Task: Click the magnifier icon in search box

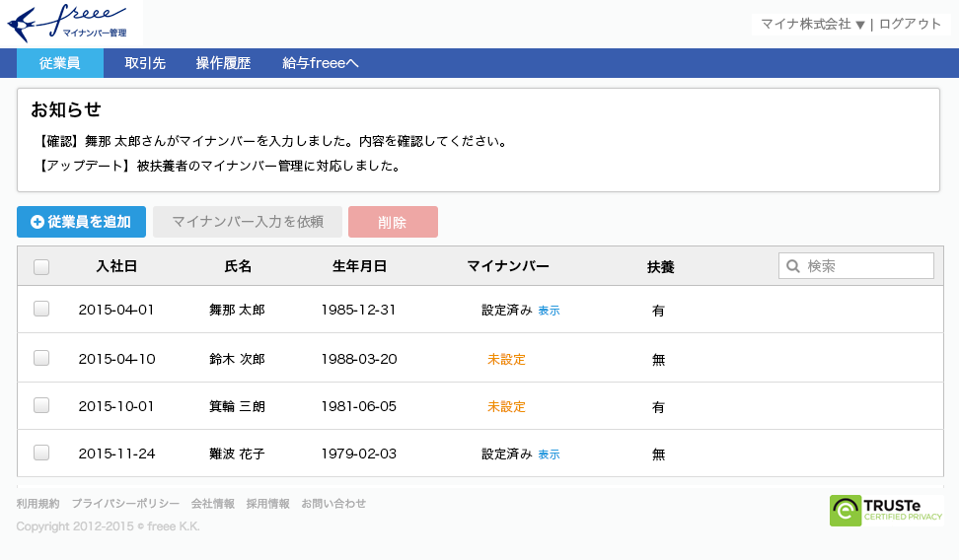Action: pyautogui.click(x=792, y=266)
